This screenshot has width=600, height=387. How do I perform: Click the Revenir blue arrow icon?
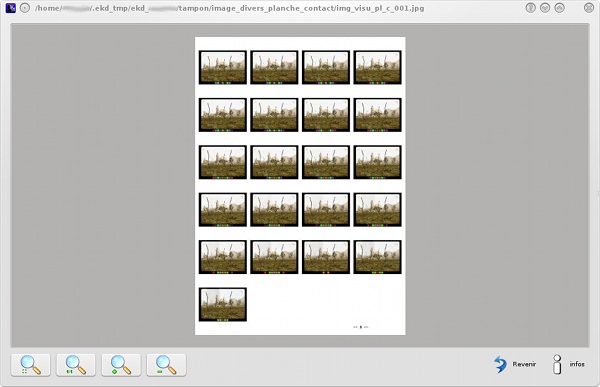pyautogui.click(x=500, y=364)
